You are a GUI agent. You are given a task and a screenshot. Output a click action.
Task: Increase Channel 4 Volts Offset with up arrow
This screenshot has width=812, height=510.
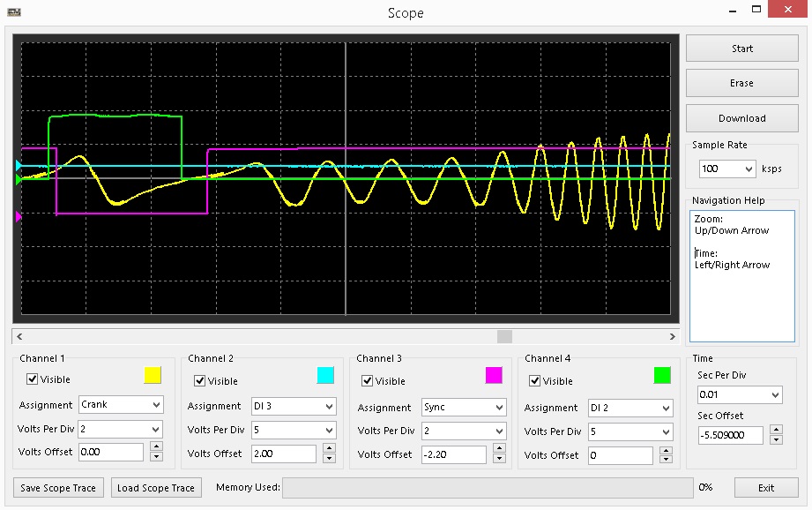point(666,451)
